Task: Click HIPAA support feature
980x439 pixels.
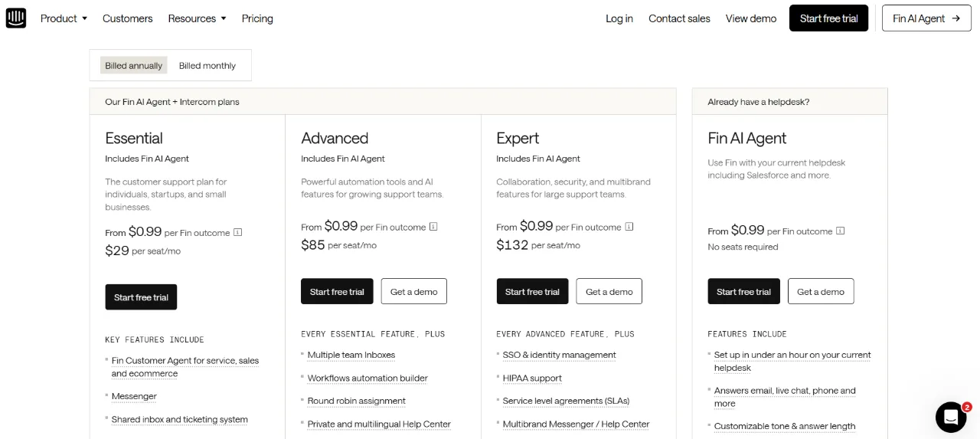Action: click(x=532, y=378)
